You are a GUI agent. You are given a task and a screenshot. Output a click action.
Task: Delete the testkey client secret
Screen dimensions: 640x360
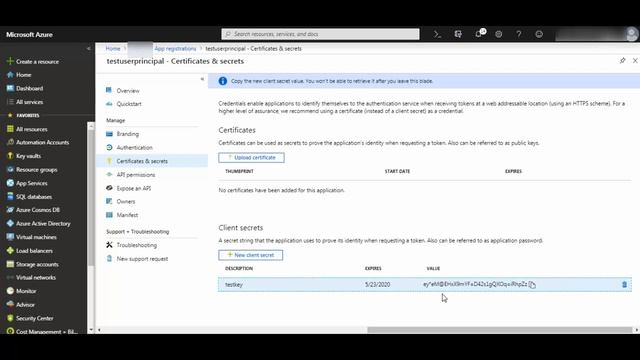coord(624,284)
